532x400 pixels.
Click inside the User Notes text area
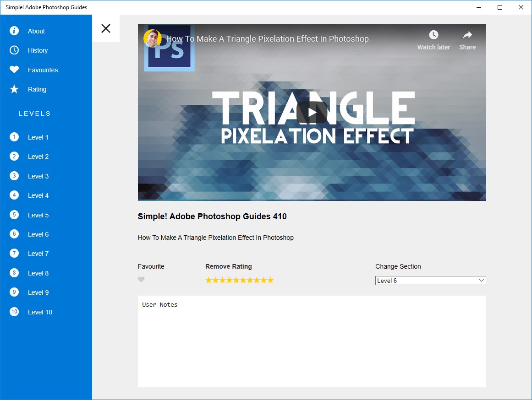tap(312, 341)
